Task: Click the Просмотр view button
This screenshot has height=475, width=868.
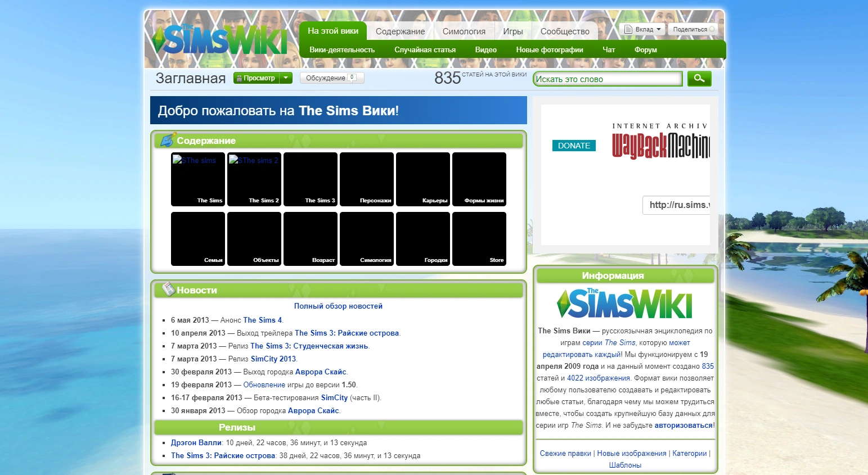Action: tap(257, 78)
